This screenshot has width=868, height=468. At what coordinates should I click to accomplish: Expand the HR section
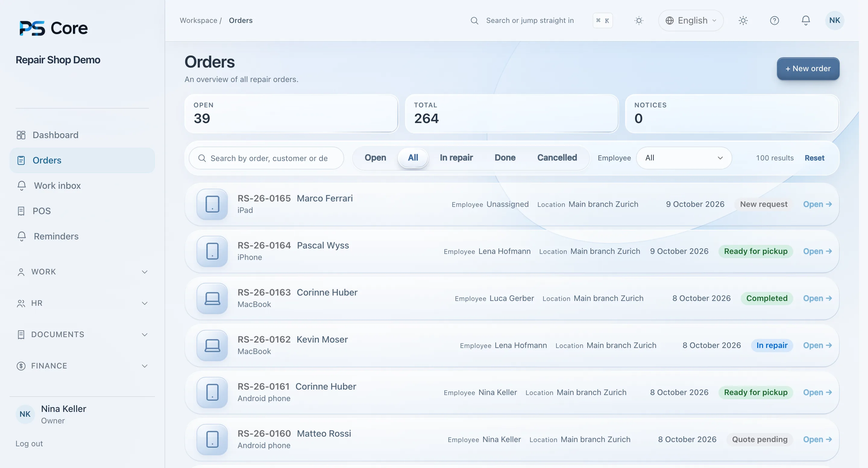(82, 303)
